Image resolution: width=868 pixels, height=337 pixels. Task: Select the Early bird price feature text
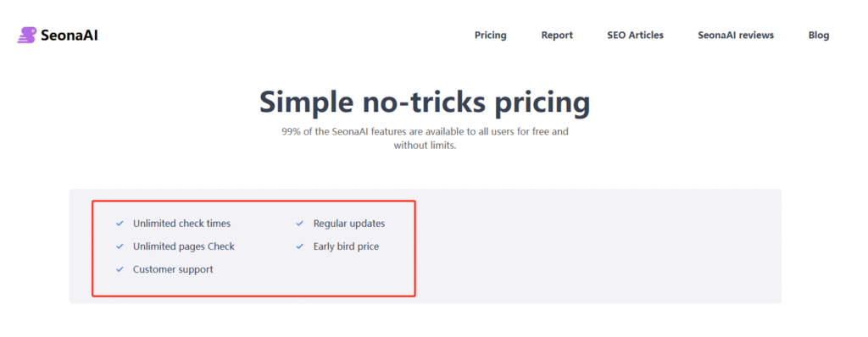point(346,246)
